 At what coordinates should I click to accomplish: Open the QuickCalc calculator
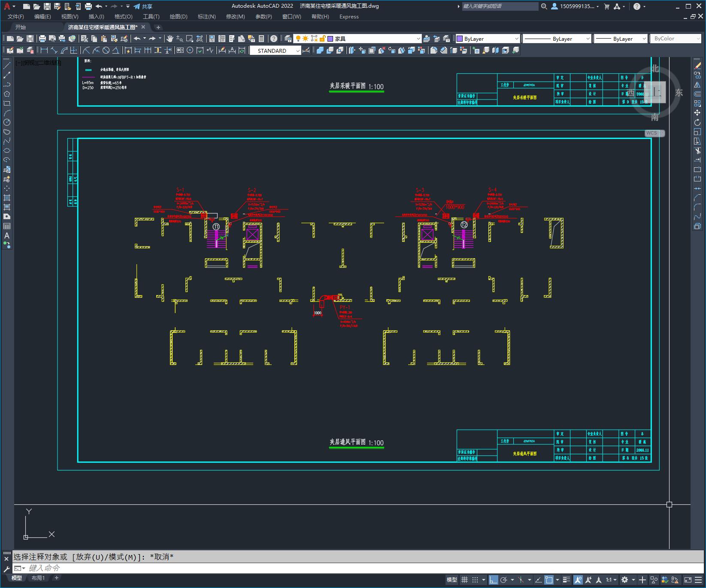pyautogui.click(x=261, y=39)
